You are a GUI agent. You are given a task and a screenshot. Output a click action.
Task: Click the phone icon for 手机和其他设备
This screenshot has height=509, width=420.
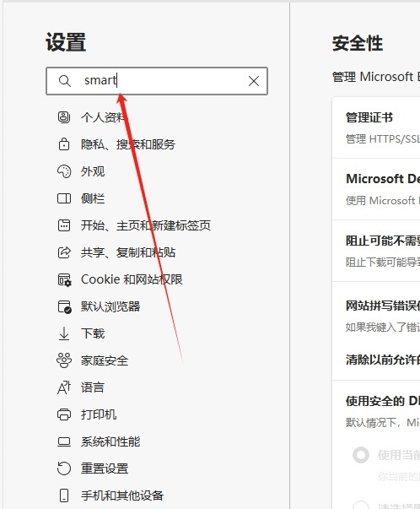[64, 495]
